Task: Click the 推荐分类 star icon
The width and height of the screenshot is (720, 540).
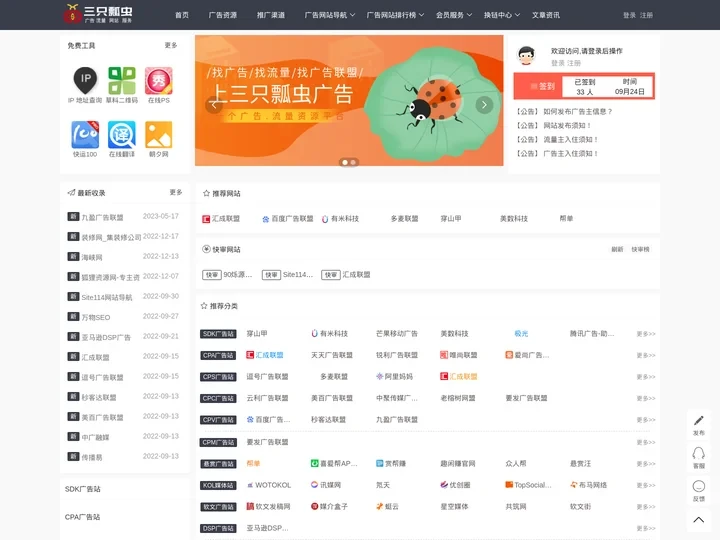Action: tap(204, 306)
